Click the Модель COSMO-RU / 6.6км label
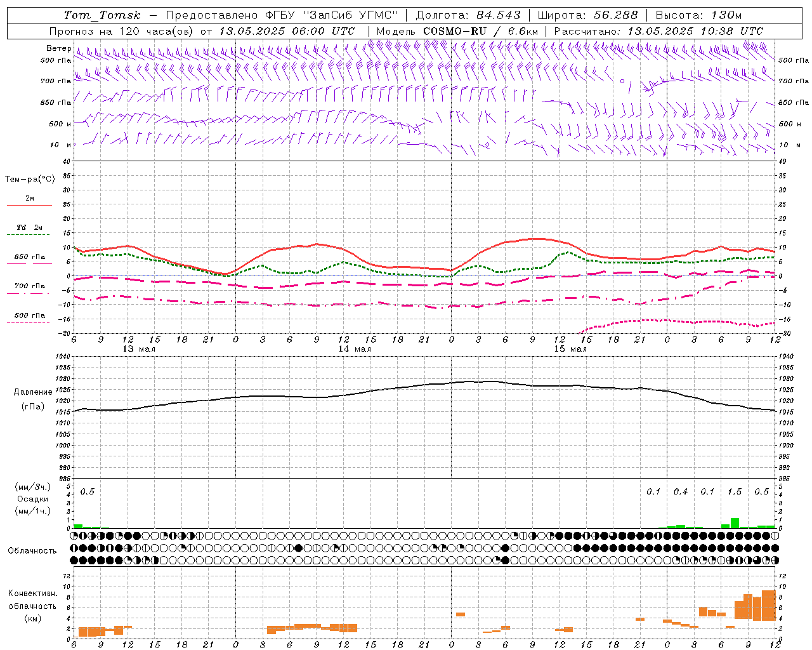This screenshot has height=650, width=812. 457,31
